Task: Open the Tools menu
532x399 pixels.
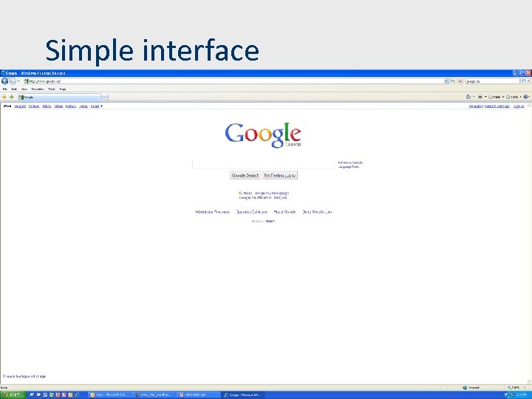Action: coord(52,89)
